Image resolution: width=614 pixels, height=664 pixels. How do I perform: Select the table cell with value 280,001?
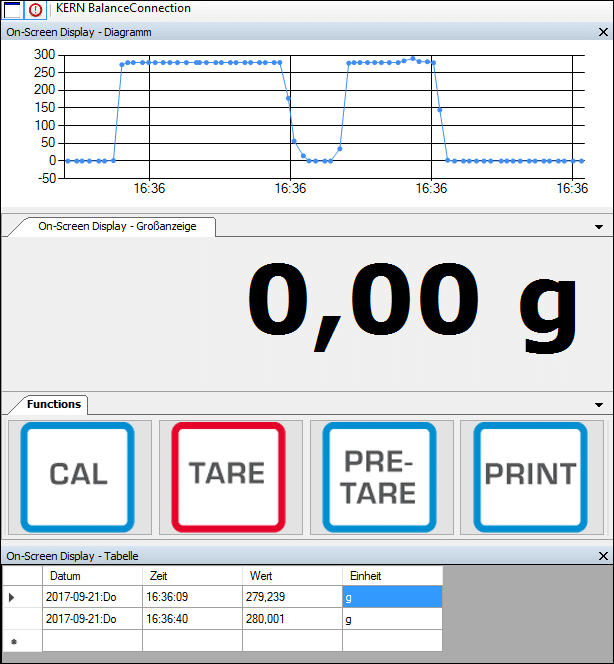tap(291, 619)
